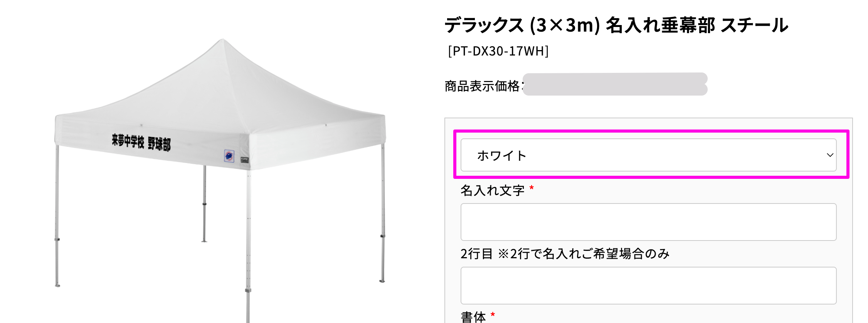Viewport: 868px width, 323px height.
Task: Click the product code [PT-DX30-17WH]
Action: click(498, 51)
